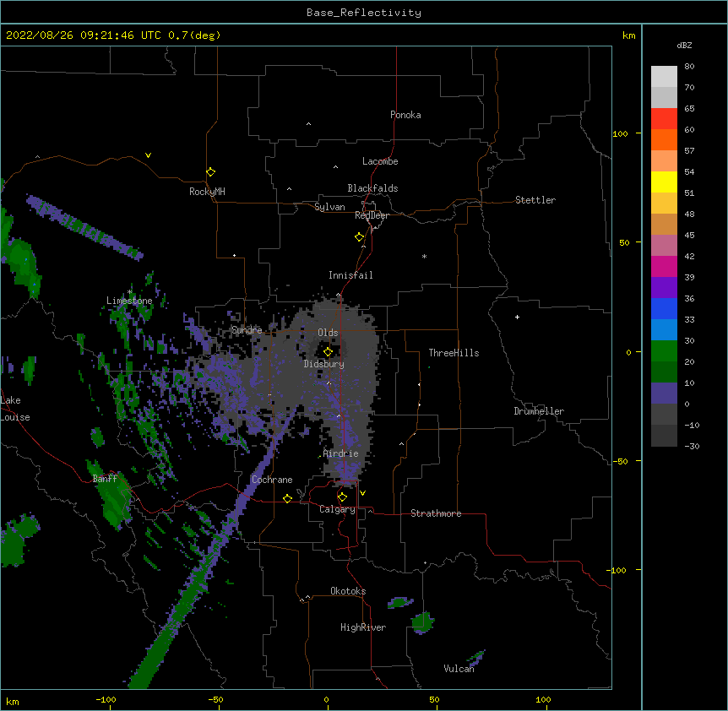Click the dBZ legend heading
728x711 pixels.
(x=684, y=45)
